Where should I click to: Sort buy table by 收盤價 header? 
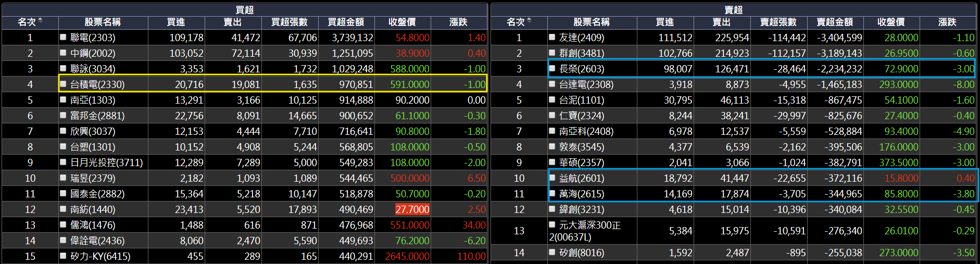pyautogui.click(x=402, y=22)
